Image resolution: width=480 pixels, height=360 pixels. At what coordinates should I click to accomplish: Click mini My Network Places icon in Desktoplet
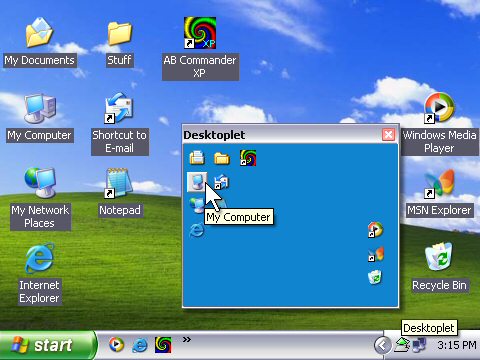(x=197, y=204)
